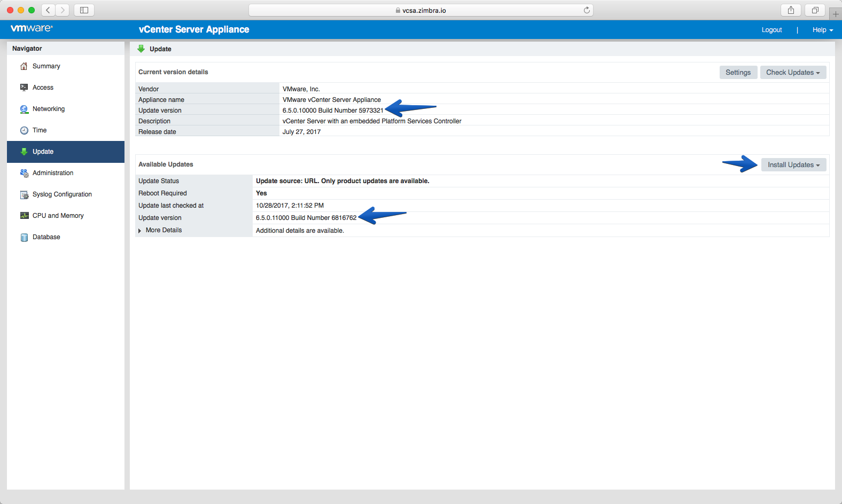The height and width of the screenshot is (504, 842).
Task: Open Database in the Navigator
Action: click(66, 237)
